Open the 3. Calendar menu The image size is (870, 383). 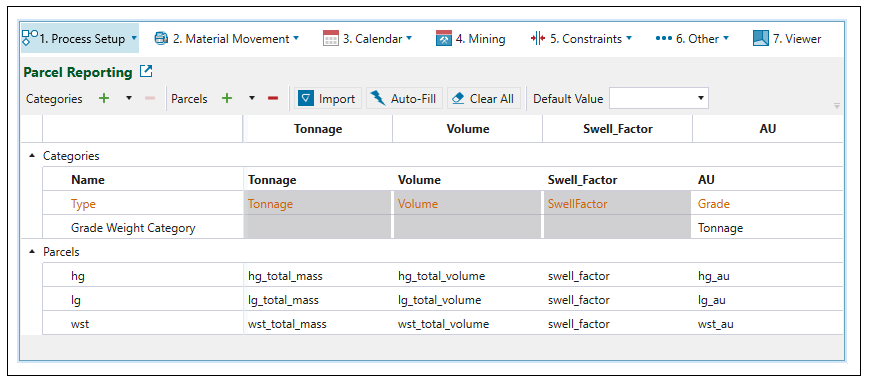click(367, 38)
